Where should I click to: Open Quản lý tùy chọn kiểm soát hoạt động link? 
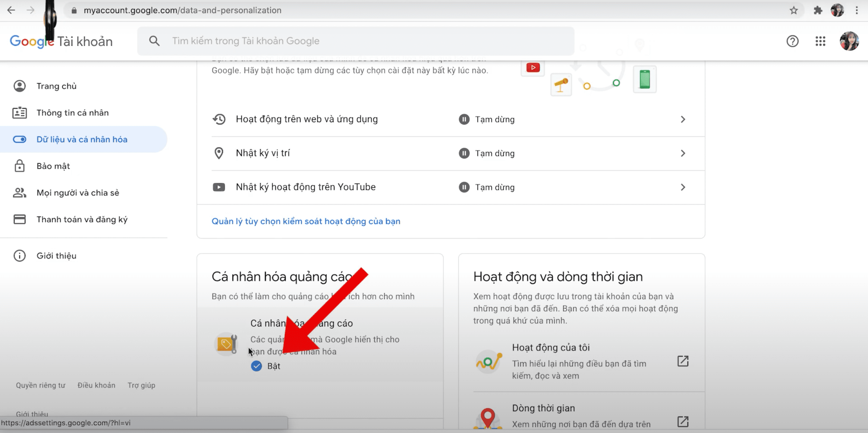[306, 221]
